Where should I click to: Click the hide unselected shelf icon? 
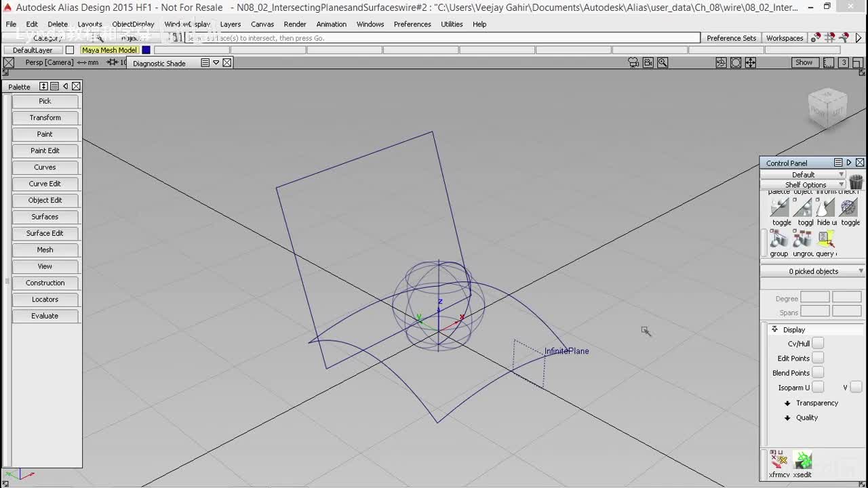click(x=826, y=207)
